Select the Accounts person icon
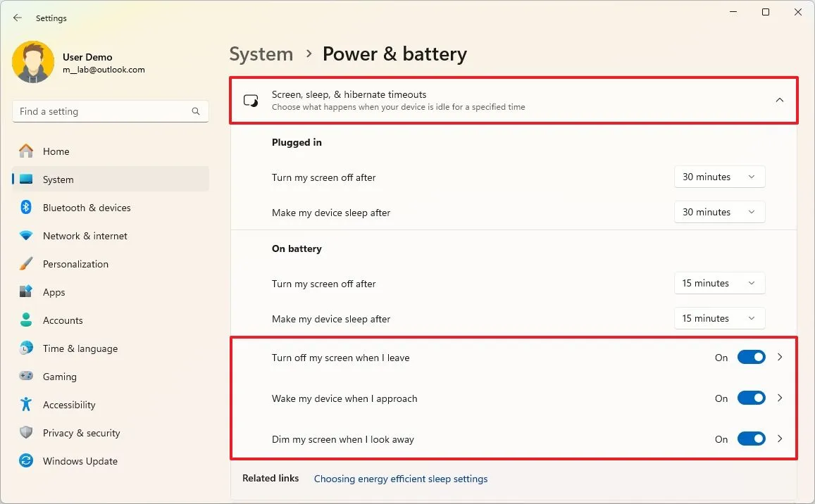This screenshot has height=504, width=815. [26, 320]
